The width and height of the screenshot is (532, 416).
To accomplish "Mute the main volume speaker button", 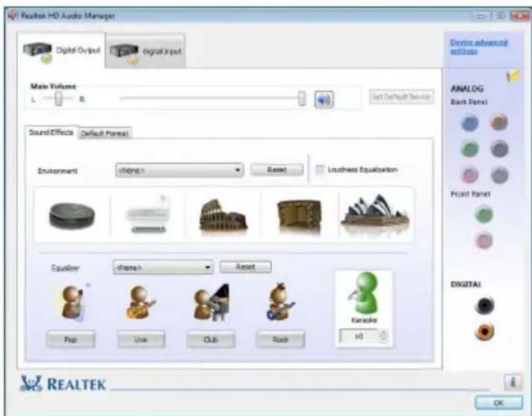I will (324, 99).
